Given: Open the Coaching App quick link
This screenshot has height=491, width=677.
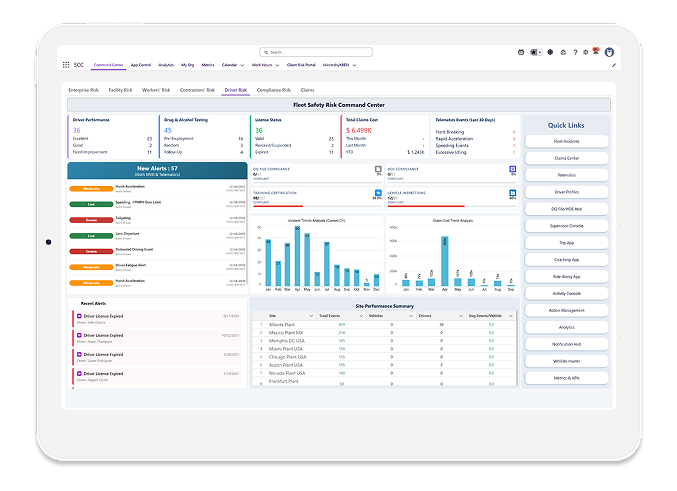Looking at the screenshot, I should [566, 258].
